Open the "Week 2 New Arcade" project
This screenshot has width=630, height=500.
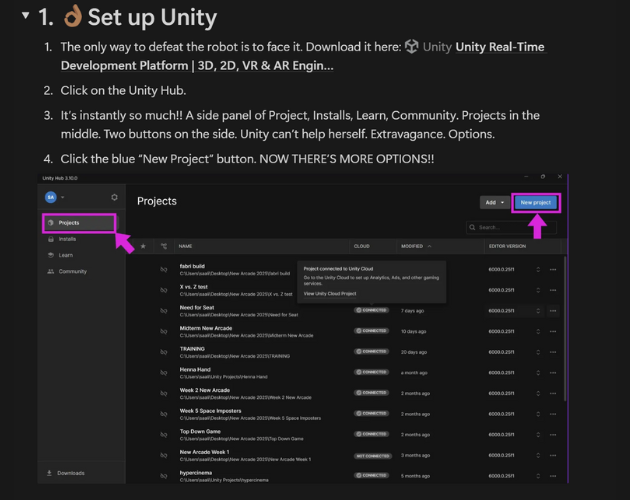click(x=205, y=390)
